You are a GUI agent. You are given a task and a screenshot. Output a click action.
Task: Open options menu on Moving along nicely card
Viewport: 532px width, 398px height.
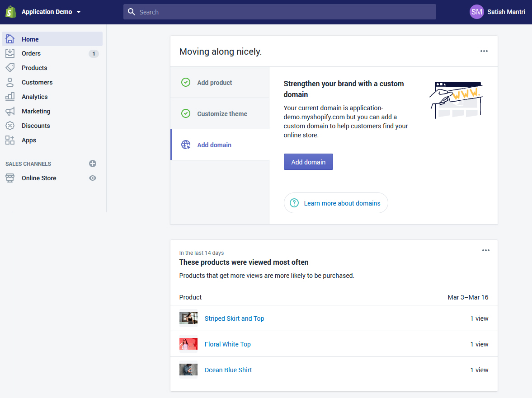point(484,51)
